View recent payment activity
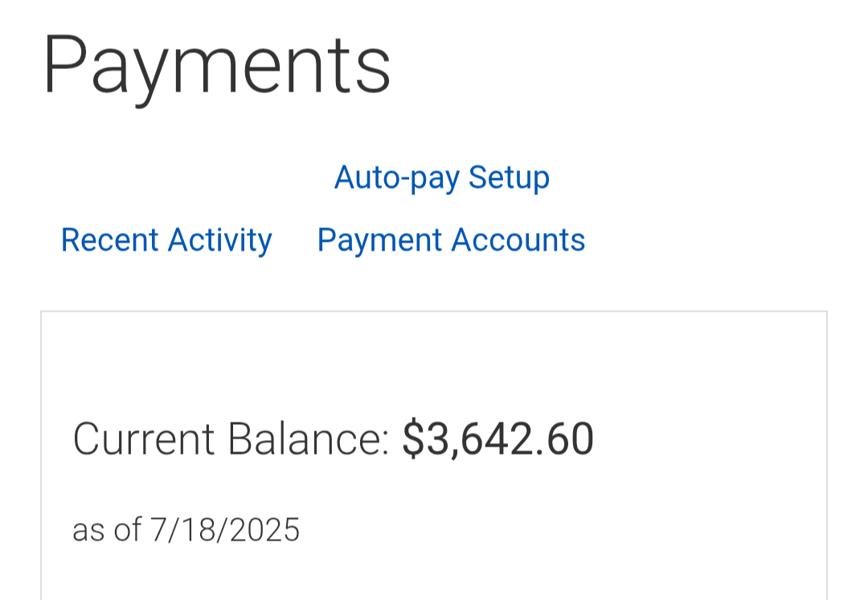Screen dimensions: 868x600 (x=166, y=240)
